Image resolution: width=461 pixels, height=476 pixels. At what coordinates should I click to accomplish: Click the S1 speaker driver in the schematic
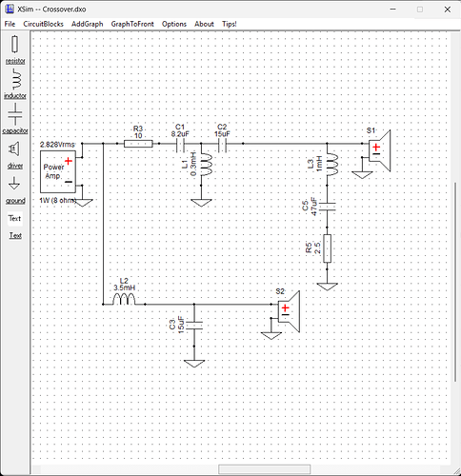pos(379,150)
